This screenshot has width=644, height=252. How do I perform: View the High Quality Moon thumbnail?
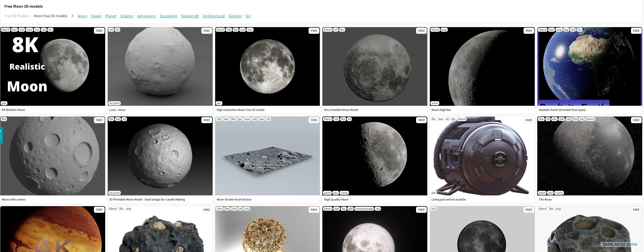pos(375,156)
